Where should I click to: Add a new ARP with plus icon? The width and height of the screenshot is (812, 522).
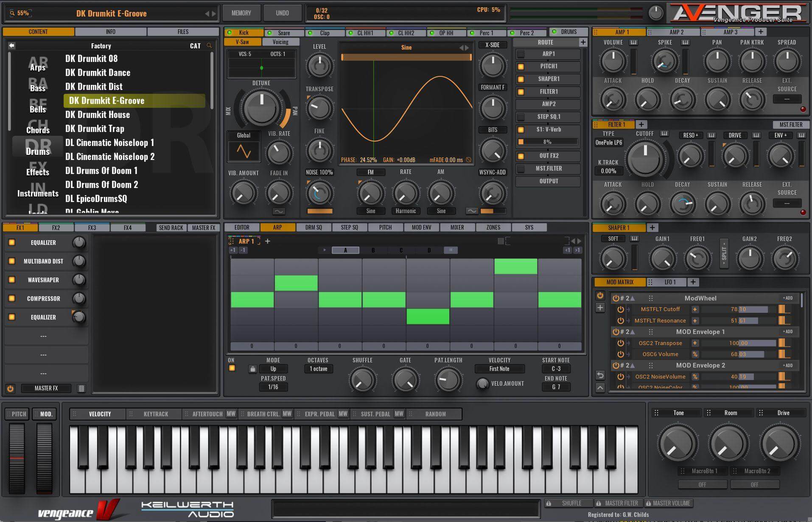[268, 241]
